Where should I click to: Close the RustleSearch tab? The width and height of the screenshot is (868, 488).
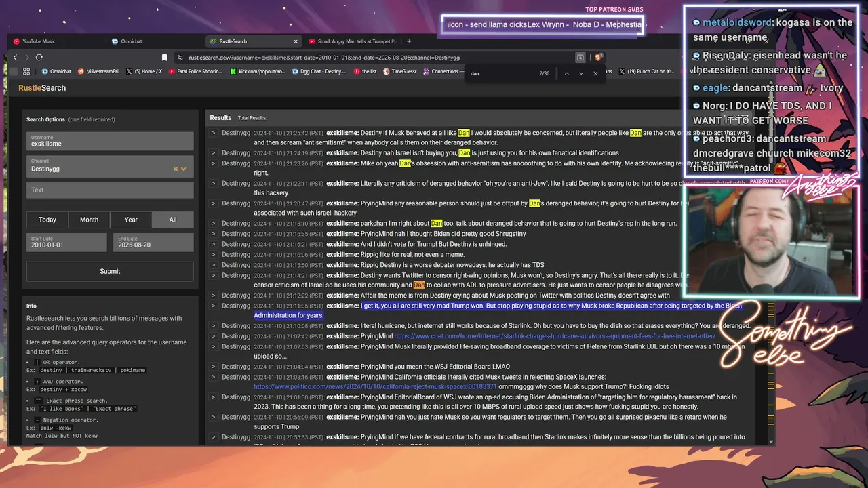[294, 41]
